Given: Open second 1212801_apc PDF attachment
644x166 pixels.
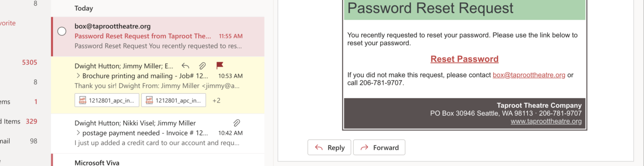Looking at the screenshot, I should point(173,100).
